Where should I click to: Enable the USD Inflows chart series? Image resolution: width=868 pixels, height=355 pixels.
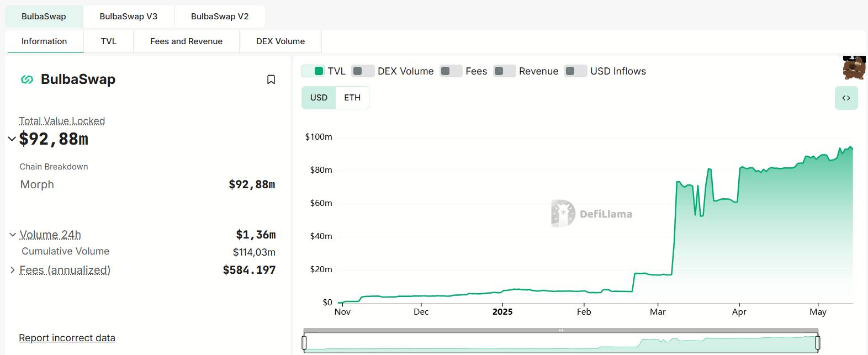click(x=575, y=71)
